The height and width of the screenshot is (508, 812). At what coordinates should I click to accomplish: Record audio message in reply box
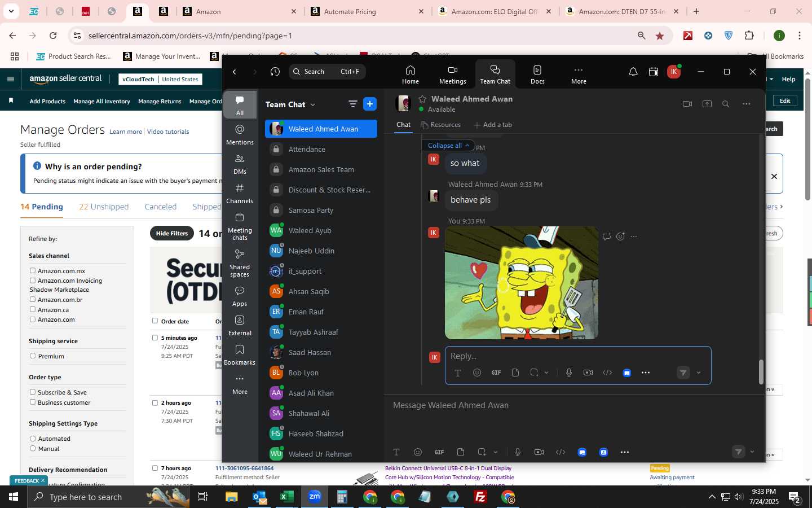(569, 373)
